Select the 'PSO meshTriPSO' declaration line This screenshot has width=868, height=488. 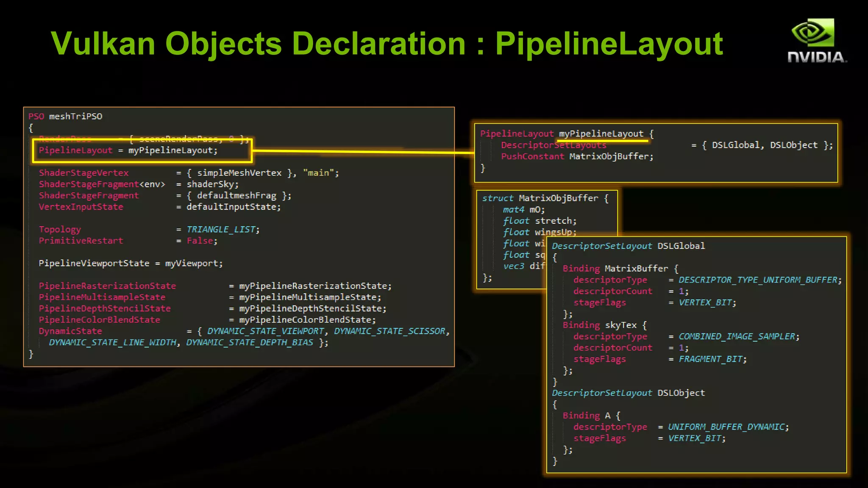pyautogui.click(x=65, y=116)
